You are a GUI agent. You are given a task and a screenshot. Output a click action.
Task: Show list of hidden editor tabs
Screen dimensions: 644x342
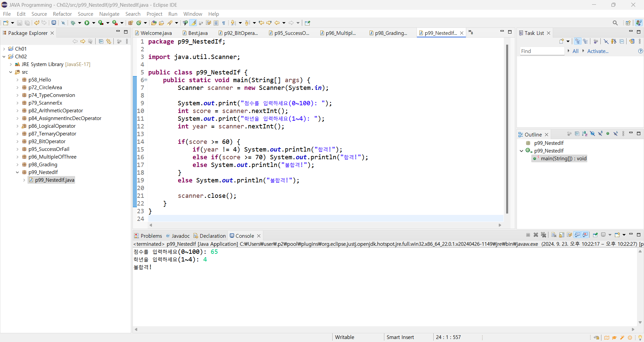471,33
